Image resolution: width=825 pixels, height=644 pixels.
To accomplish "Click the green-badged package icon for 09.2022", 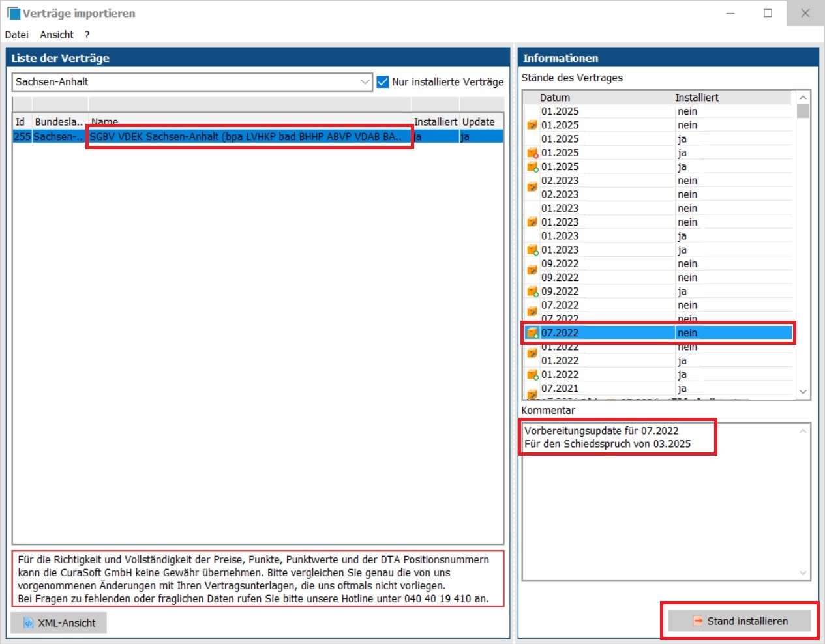I will coord(532,292).
